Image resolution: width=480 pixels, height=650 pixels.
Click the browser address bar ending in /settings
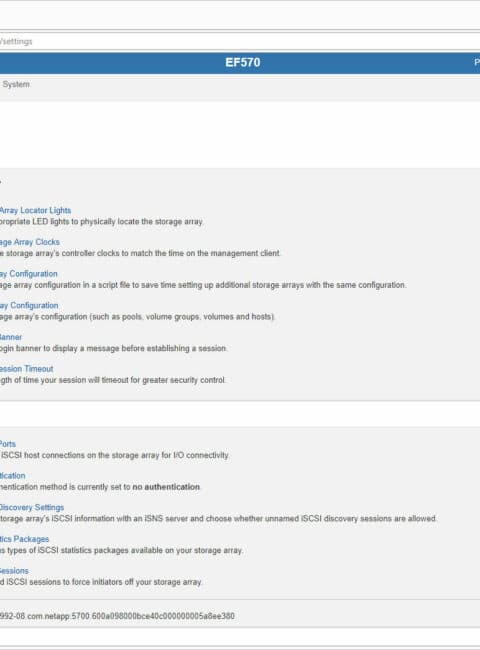(x=240, y=41)
